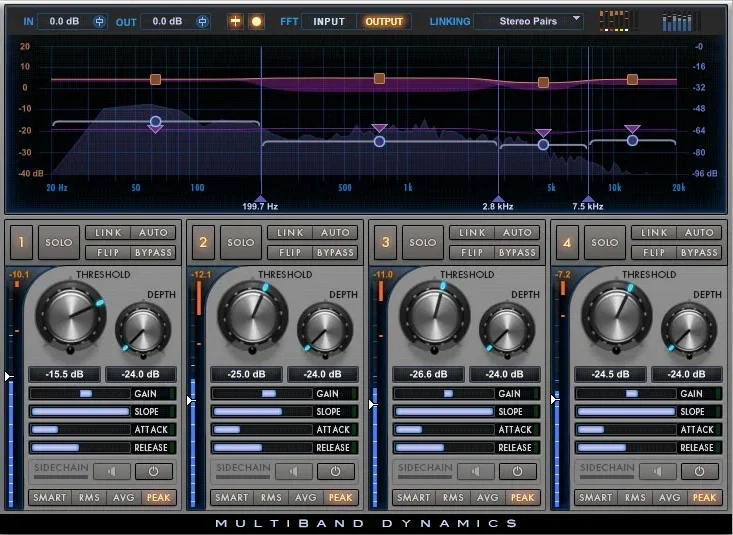The image size is (733, 535).
Task: Click the IN phase invert icon
Action: [99, 22]
